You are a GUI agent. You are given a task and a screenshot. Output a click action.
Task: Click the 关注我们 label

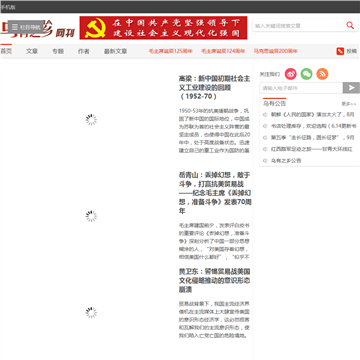(270, 74)
